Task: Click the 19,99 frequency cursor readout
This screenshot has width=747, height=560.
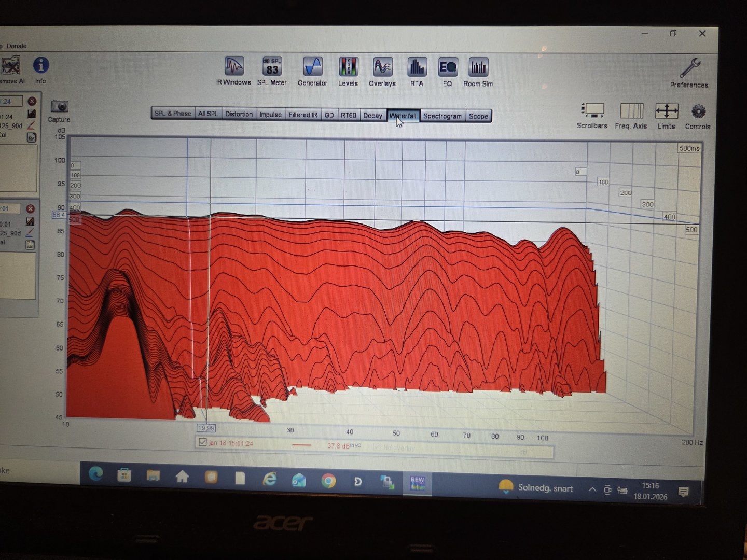Action: tap(206, 428)
